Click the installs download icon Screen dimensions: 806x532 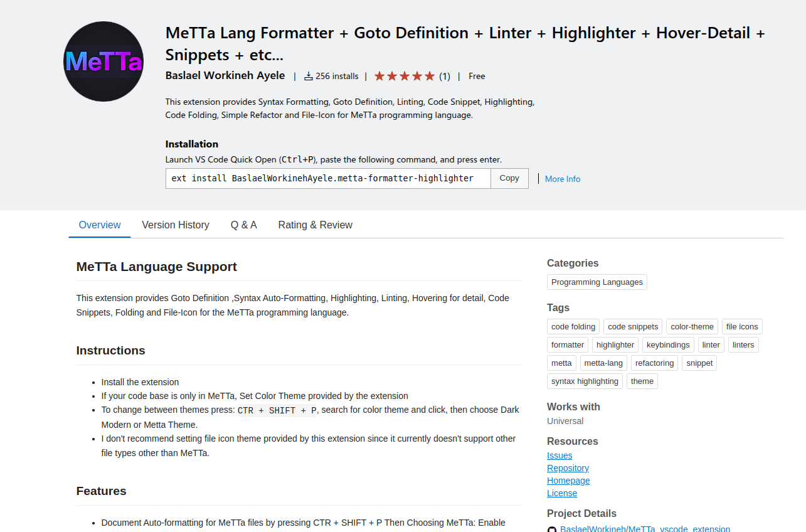coord(308,76)
